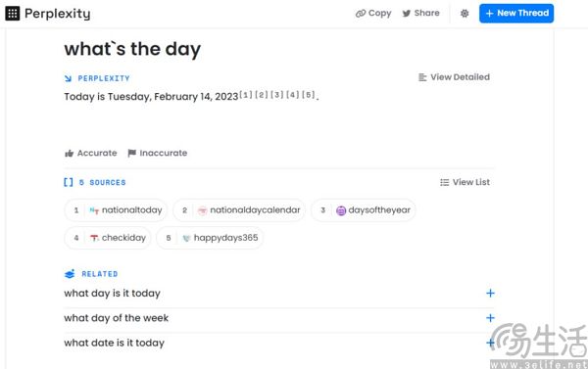Viewport: 588px width, 369px height.
Task: Open the nationaltoday source chip
Action: tap(116, 210)
